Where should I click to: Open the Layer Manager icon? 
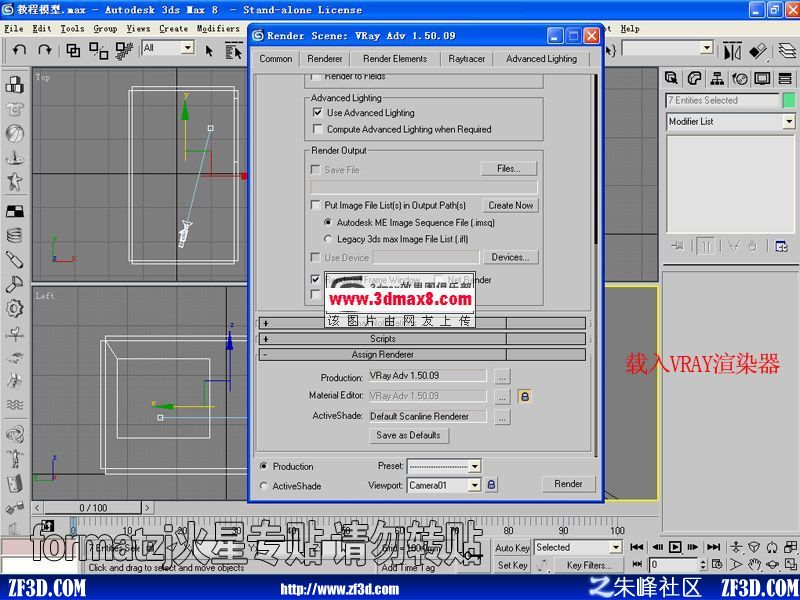pyautogui.click(x=787, y=51)
